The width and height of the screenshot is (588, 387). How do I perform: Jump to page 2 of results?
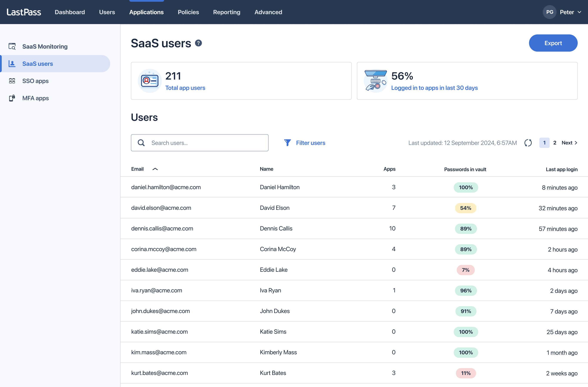click(555, 143)
